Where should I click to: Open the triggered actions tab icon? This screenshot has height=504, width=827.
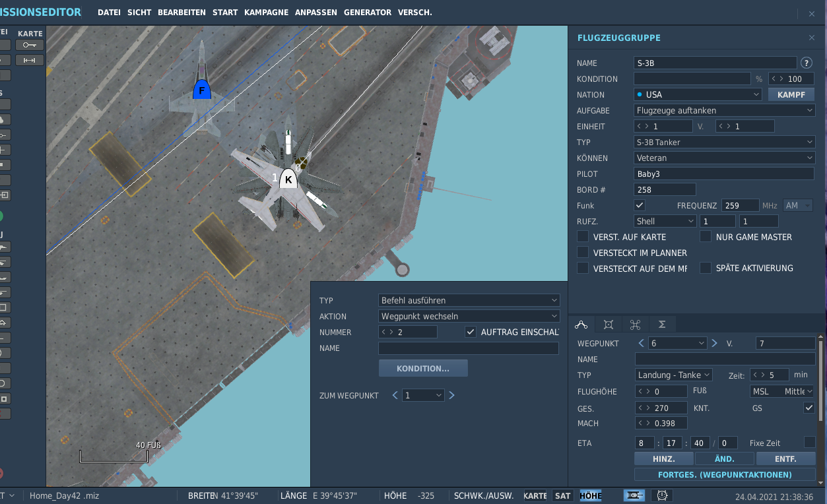coord(635,324)
